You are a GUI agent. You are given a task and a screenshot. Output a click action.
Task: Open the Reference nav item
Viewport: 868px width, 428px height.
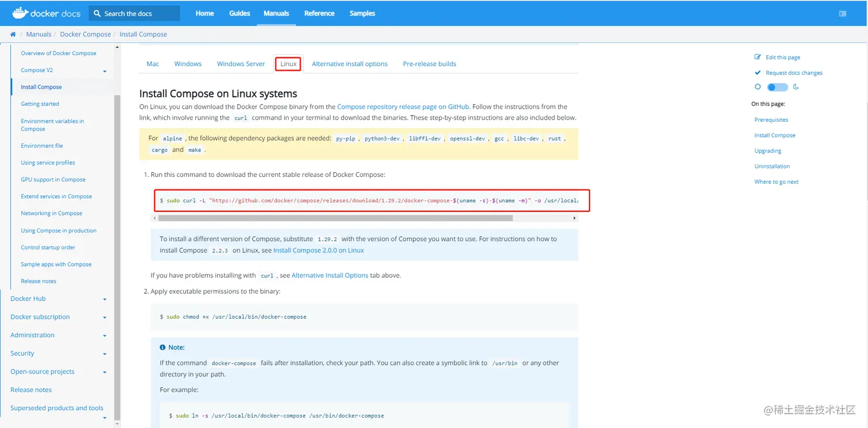(x=319, y=13)
